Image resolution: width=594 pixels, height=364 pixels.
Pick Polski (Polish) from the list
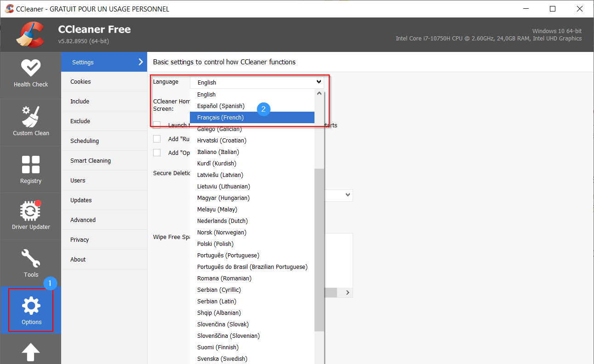tap(252, 244)
